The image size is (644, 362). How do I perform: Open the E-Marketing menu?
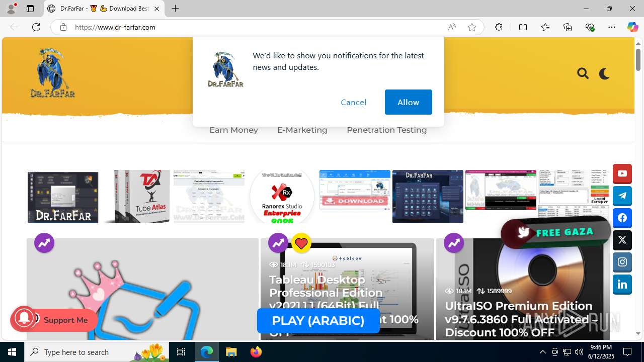[302, 130]
